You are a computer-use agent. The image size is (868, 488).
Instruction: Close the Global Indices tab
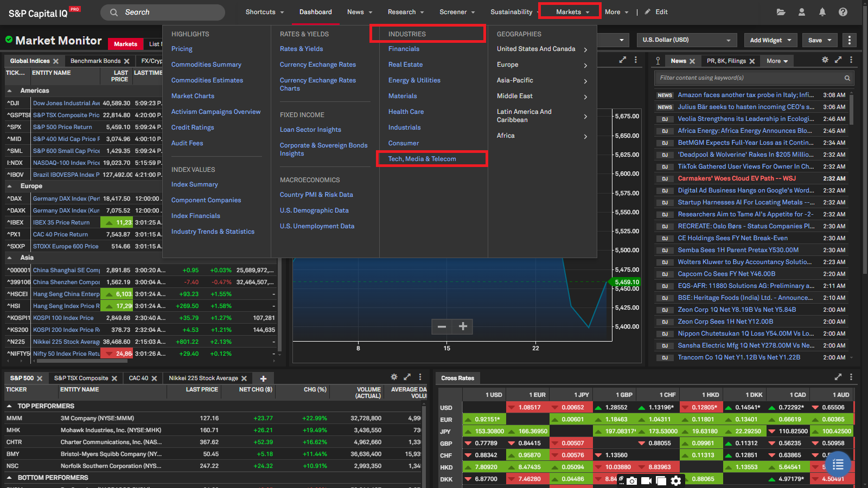56,61
